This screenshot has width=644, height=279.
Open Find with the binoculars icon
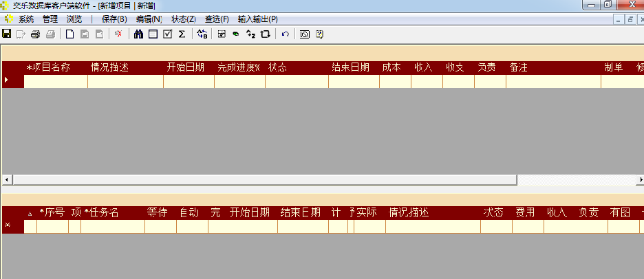(138, 34)
